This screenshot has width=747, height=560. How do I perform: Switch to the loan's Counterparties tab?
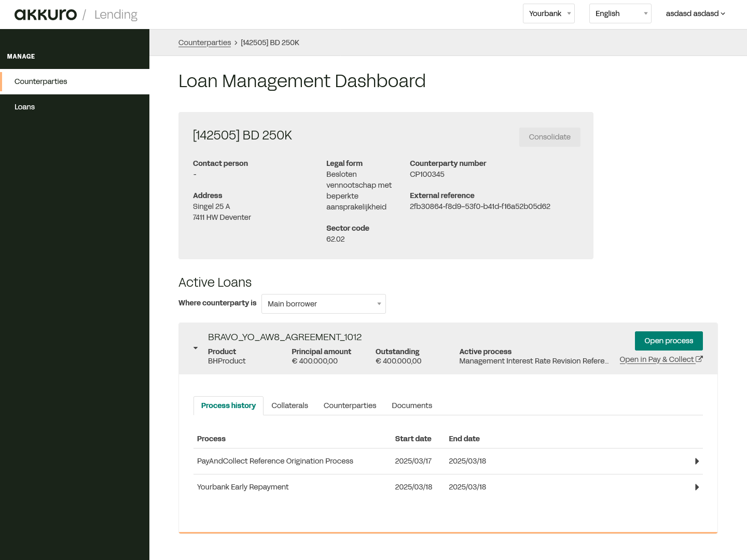point(350,405)
